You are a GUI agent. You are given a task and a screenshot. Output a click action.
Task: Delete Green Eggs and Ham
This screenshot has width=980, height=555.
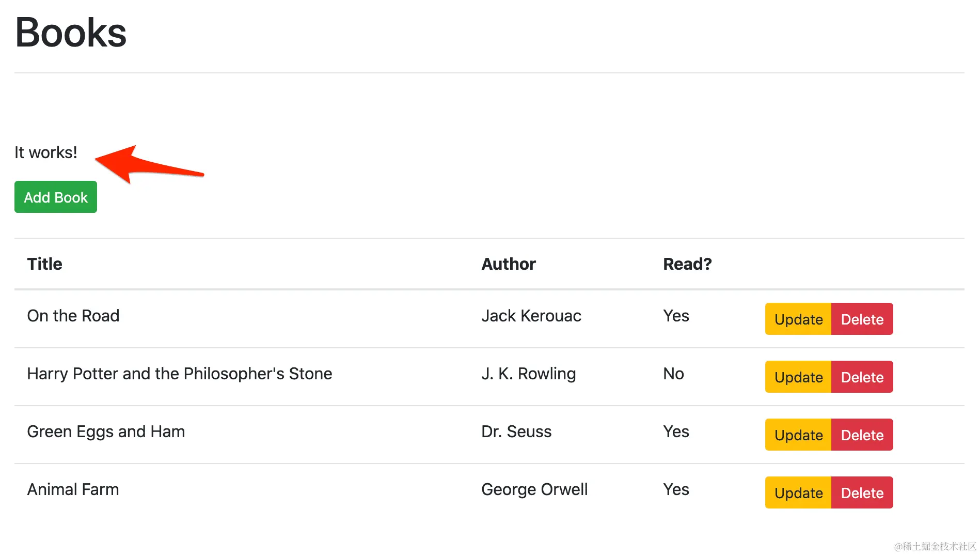click(862, 435)
